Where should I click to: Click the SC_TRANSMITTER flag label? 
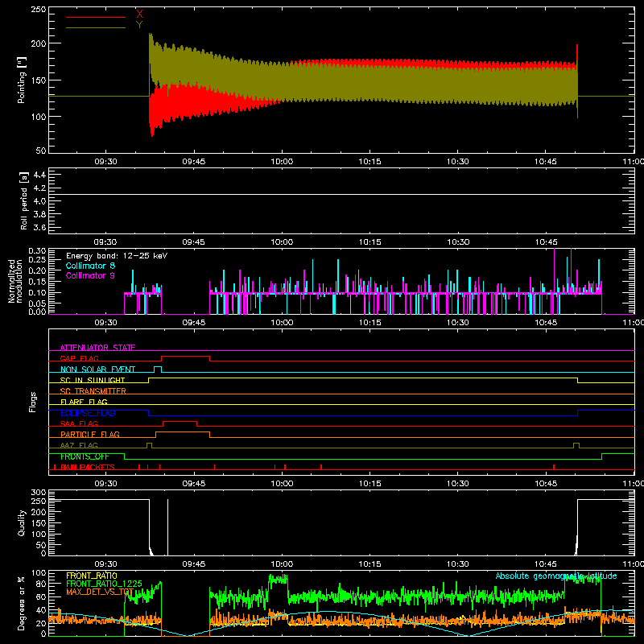point(93,391)
